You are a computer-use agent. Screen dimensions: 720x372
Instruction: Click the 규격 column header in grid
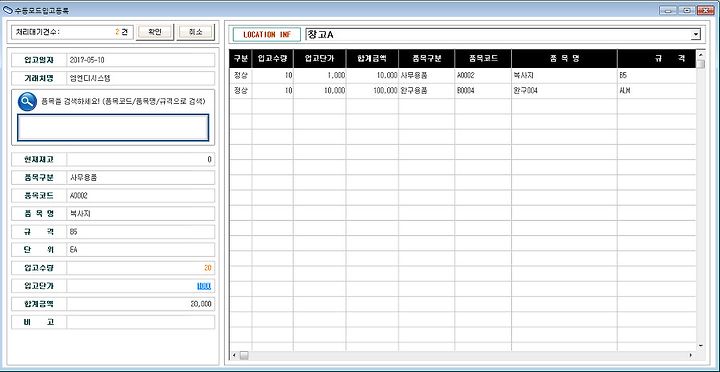(657, 59)
